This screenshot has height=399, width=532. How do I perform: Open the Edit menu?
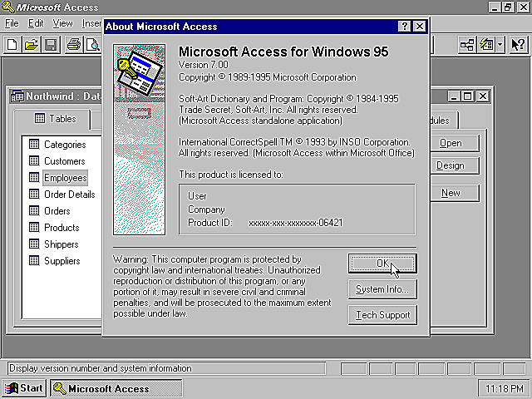pos(36,23)
